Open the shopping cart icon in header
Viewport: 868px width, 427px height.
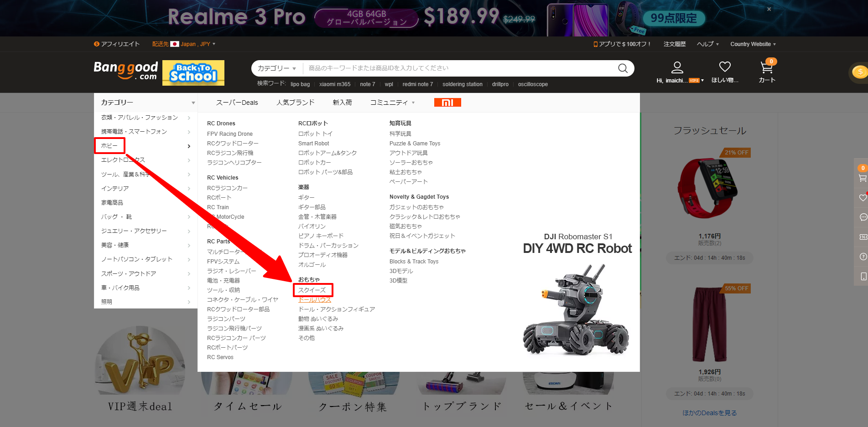767,67
